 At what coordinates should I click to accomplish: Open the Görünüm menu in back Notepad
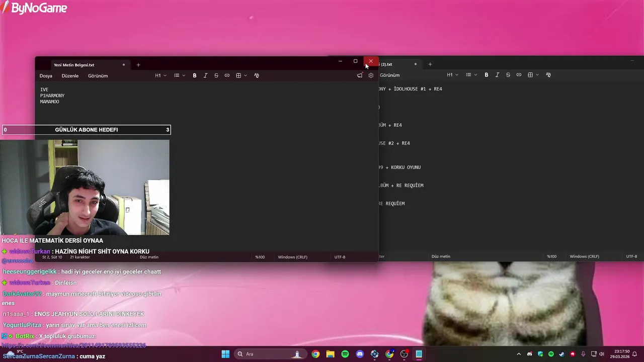point(389,75)
